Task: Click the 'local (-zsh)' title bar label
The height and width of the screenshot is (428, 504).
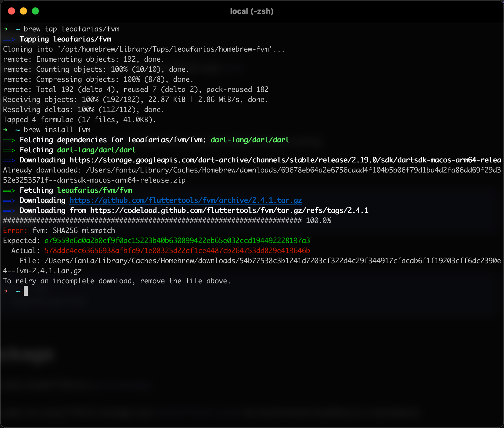Action: tap(252, 11)
